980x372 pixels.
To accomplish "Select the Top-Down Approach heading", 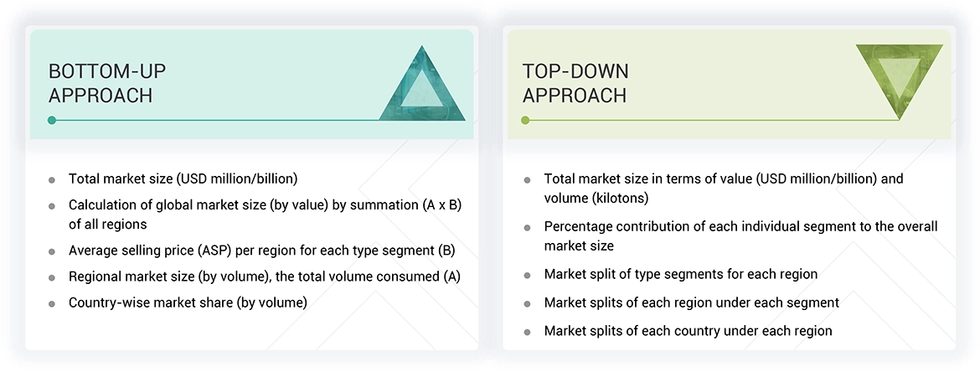I will 575,83.
